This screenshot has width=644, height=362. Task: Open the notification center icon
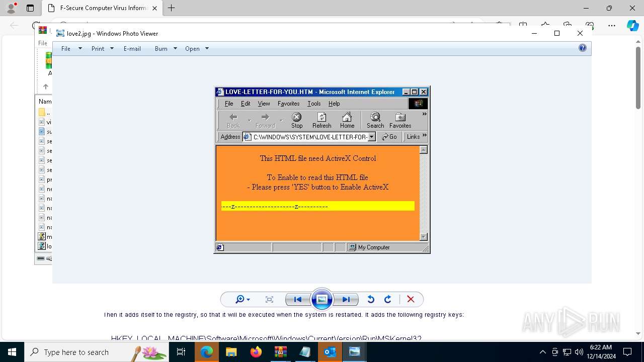point(627,352)
